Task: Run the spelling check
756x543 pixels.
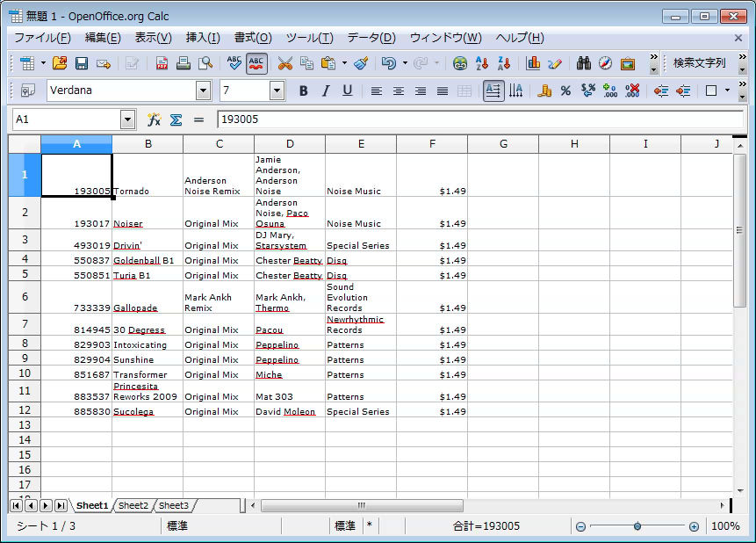Action: click(234, 63)
